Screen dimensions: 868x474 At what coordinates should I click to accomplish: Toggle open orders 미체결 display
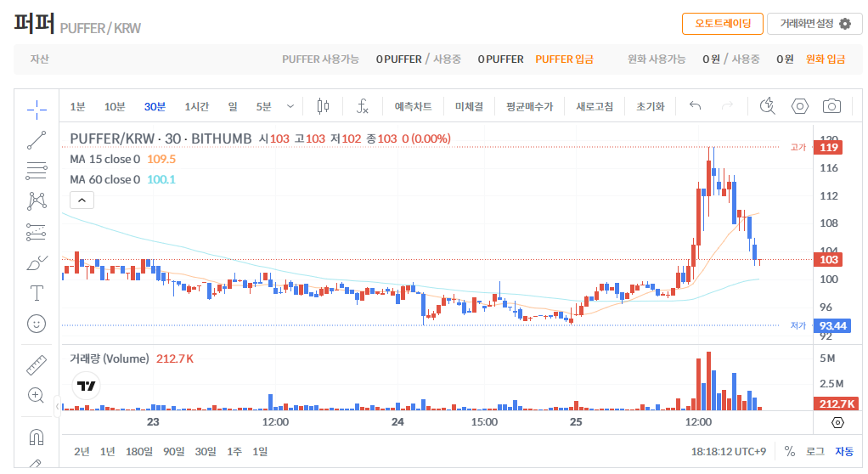[x=470, y=106]
